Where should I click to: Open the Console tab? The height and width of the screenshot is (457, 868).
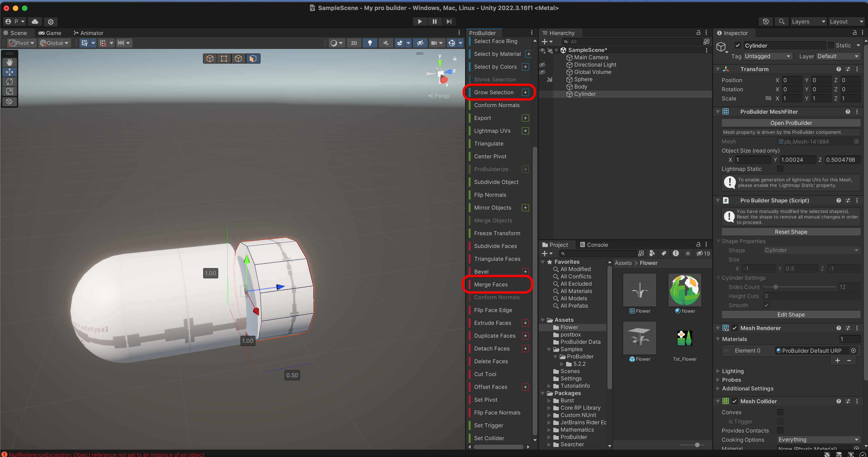click(x=594, y=245)
